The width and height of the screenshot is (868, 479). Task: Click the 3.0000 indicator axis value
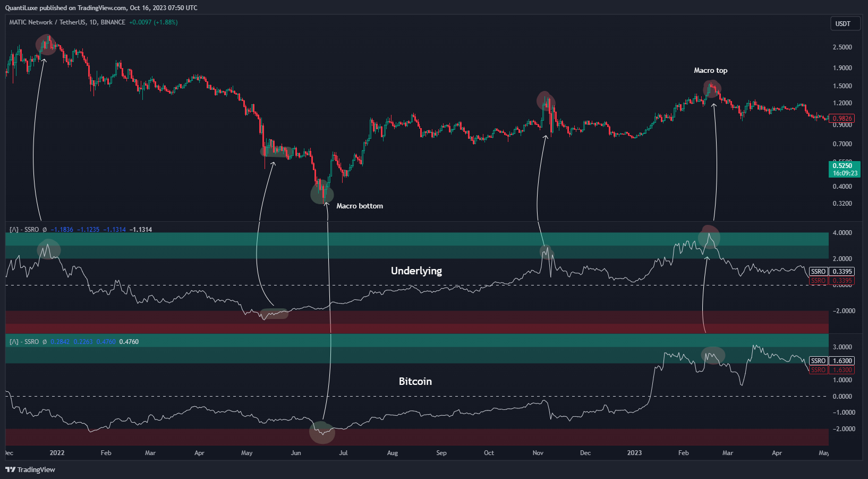842,347
